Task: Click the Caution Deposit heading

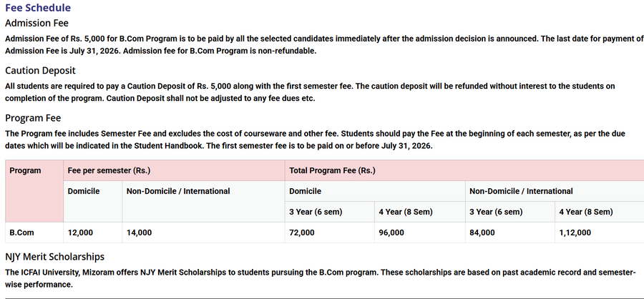Action: [x=40, y=70]
